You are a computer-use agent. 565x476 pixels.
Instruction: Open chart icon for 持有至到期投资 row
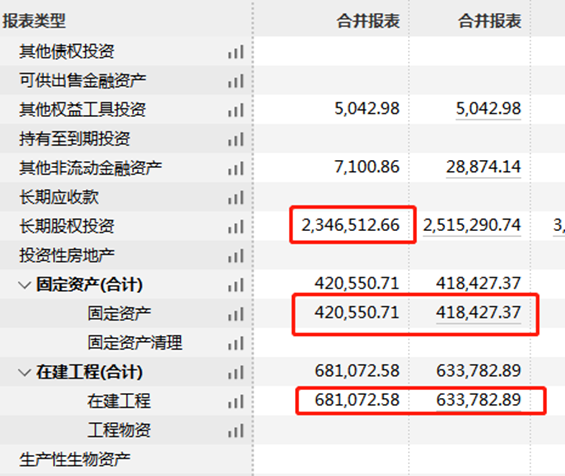pyautogui.click(x=236, y=139)
